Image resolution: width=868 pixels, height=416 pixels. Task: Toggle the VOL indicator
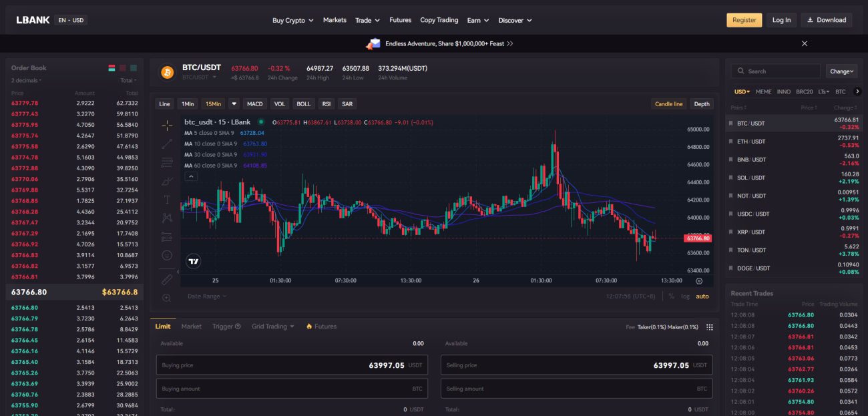pos(279,104)
